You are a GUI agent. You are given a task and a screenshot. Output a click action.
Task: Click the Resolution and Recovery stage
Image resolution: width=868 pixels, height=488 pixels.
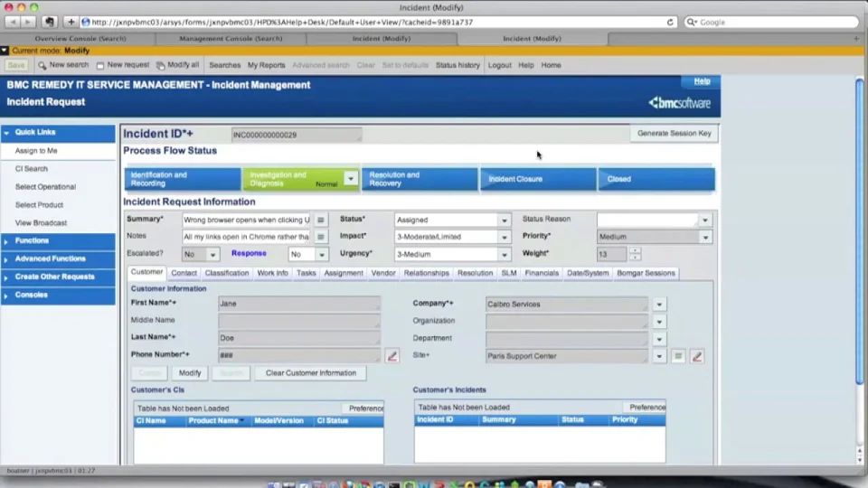[x=420, y=179]
